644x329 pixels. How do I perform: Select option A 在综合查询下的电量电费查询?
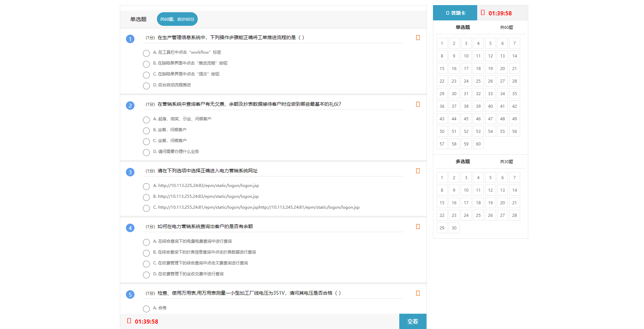click(146, 242)
